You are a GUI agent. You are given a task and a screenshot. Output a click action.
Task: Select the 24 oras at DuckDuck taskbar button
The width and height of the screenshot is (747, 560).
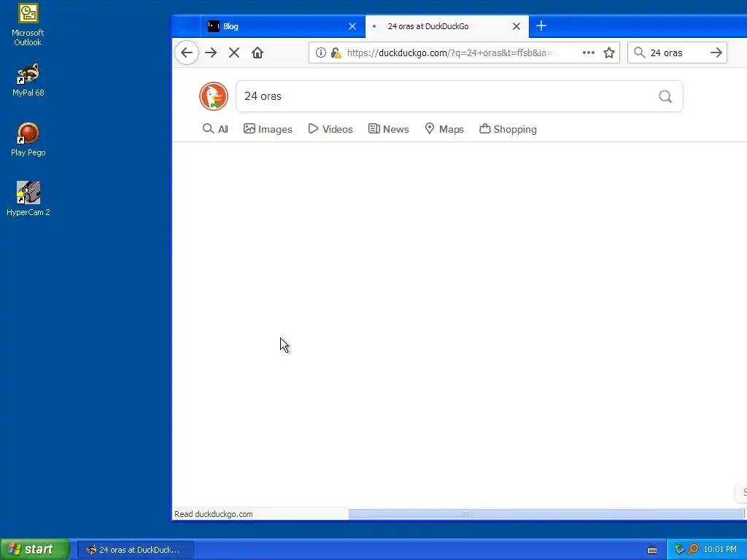[135, 550]
